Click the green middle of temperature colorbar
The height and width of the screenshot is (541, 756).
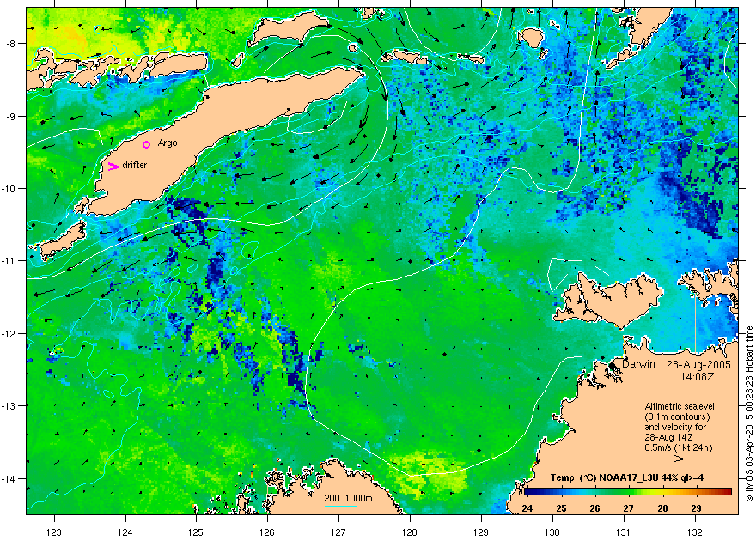pyautogui.click(x=628, y=492)
